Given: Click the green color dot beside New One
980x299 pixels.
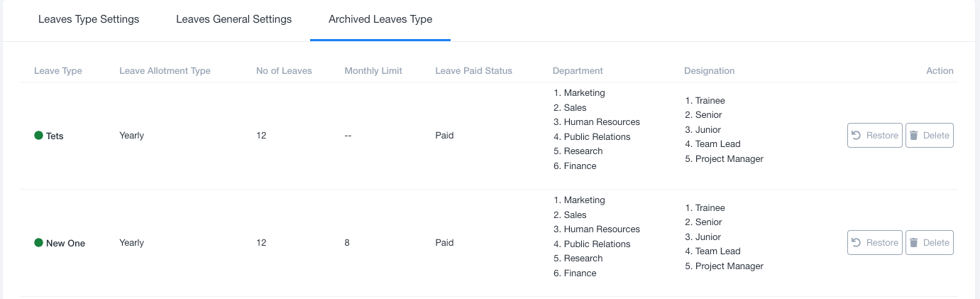Looking at the screenshot, I should pyautogui.click(x=39, y=243).
